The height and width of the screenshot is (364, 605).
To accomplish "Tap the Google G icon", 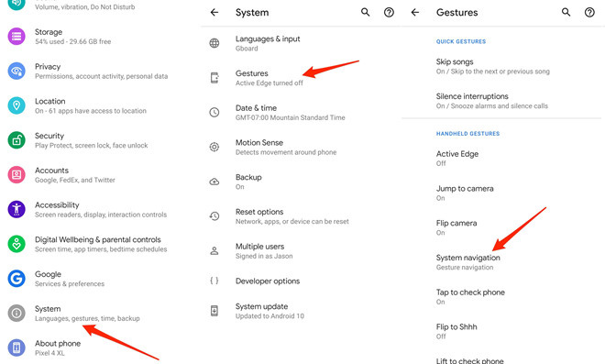I will (x=16, y=279).
